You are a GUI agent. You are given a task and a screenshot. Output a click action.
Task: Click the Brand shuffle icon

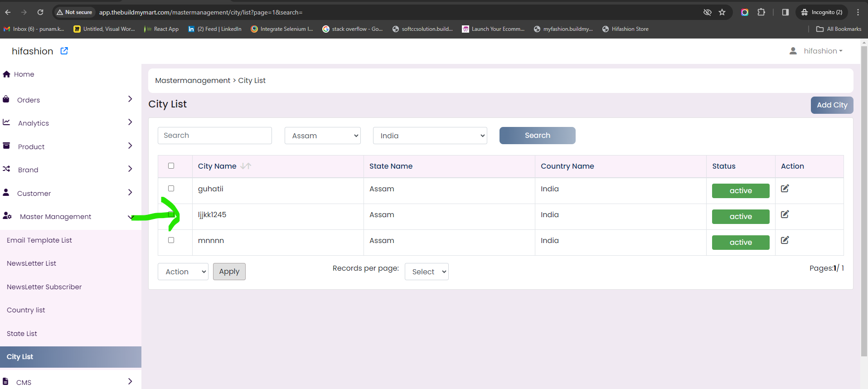[6, 169]
